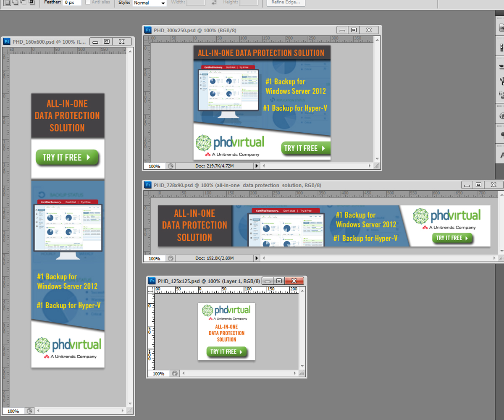Click the swap width and height icon
The image size is (504, 420).
(214, 3)
